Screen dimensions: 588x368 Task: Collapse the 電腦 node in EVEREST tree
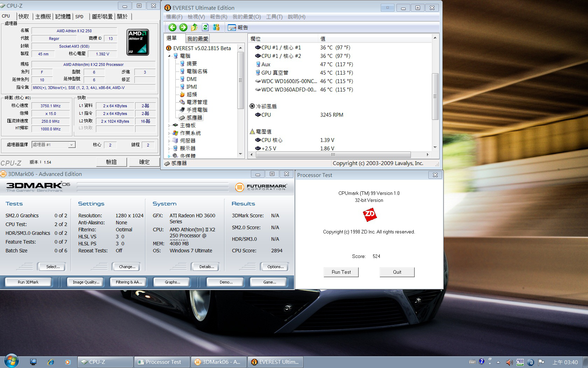[169, 56]
